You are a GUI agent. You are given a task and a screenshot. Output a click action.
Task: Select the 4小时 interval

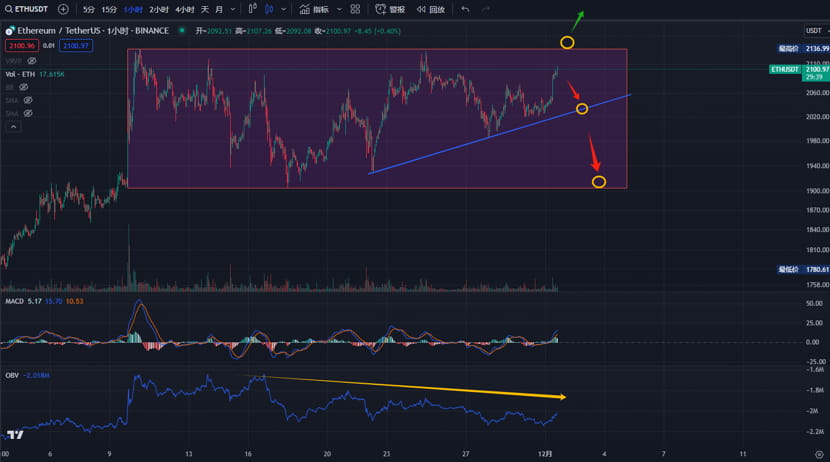[x=184, y=10]
